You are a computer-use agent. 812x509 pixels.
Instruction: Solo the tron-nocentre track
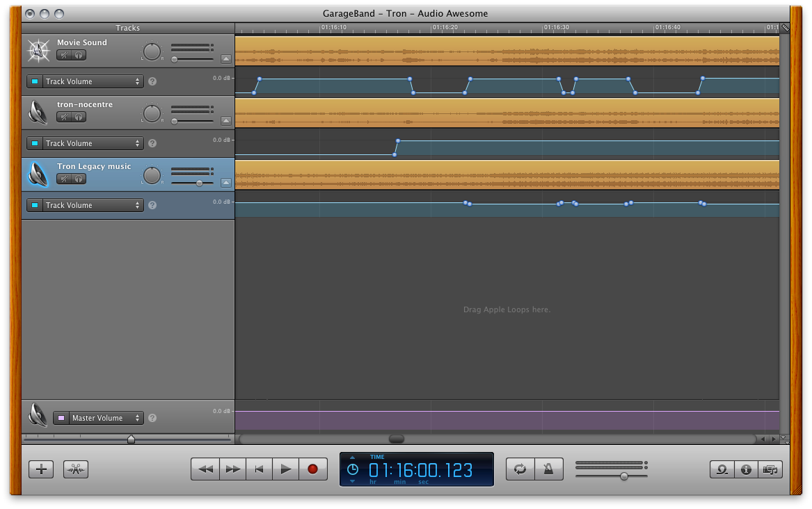[x=79, y=117]
